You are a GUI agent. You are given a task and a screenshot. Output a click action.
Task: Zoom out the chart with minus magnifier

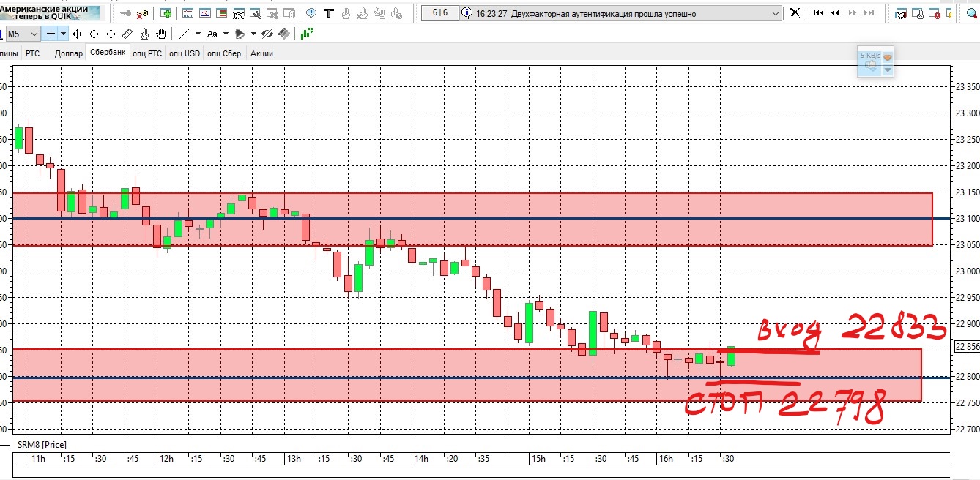point(111,34)
